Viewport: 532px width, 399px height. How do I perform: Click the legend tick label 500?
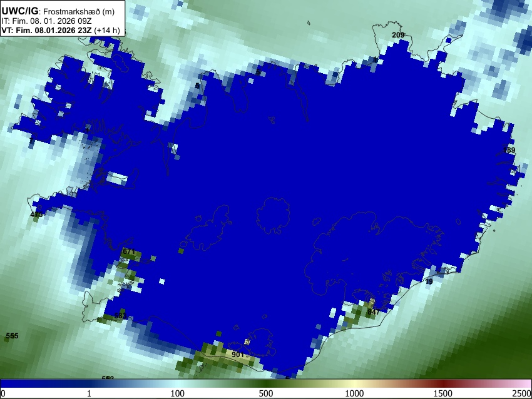point(265,393)
